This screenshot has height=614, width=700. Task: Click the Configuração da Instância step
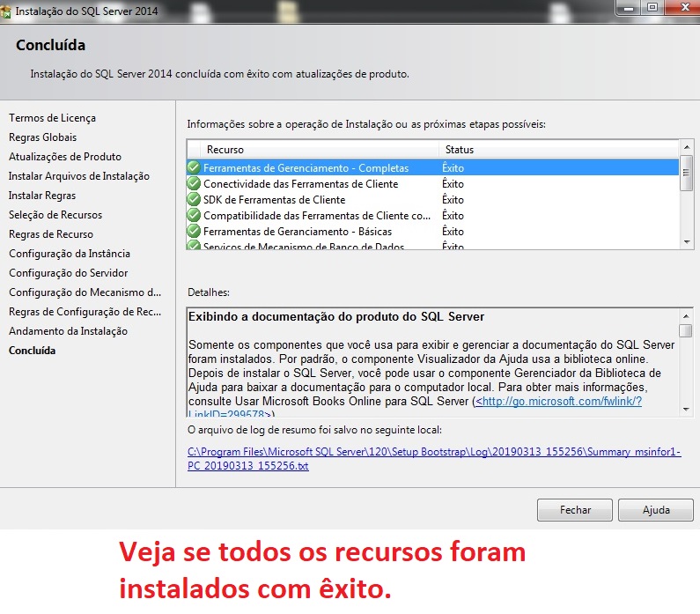(70, 254)
